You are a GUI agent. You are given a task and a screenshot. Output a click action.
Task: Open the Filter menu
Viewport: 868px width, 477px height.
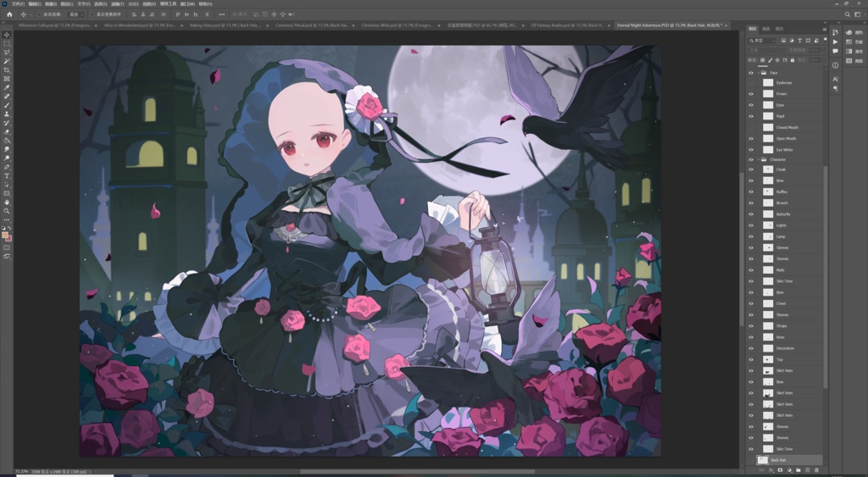(117, 4)
